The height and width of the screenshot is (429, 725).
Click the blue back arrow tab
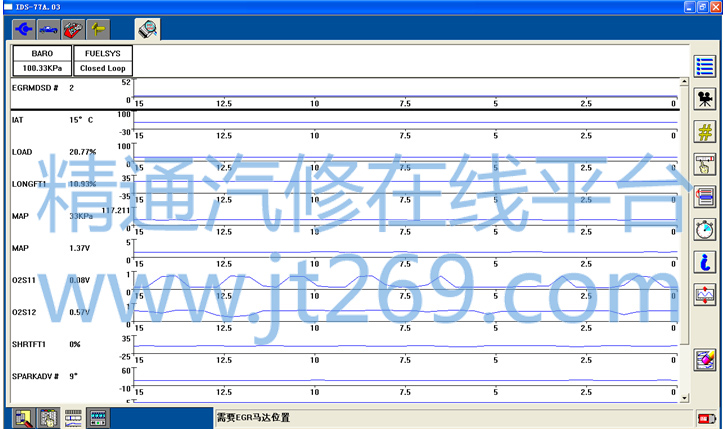pos(24,30)
